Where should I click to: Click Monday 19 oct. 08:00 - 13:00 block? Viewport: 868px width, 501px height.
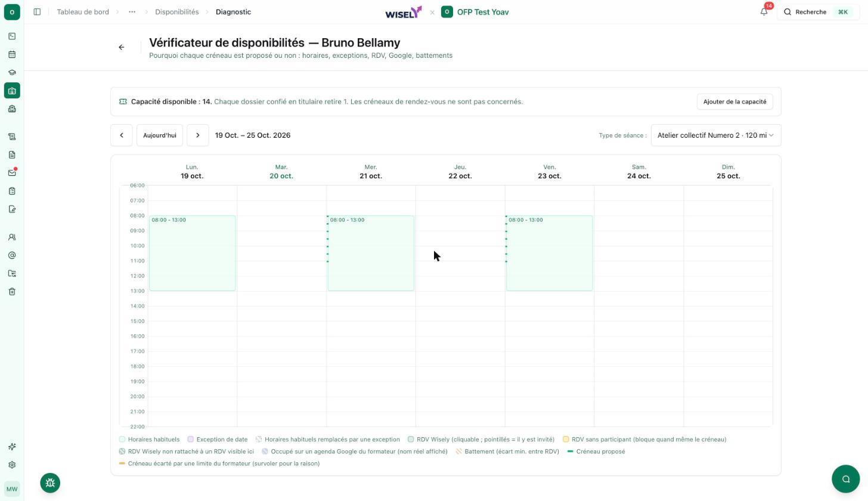(x=192, y=253)
